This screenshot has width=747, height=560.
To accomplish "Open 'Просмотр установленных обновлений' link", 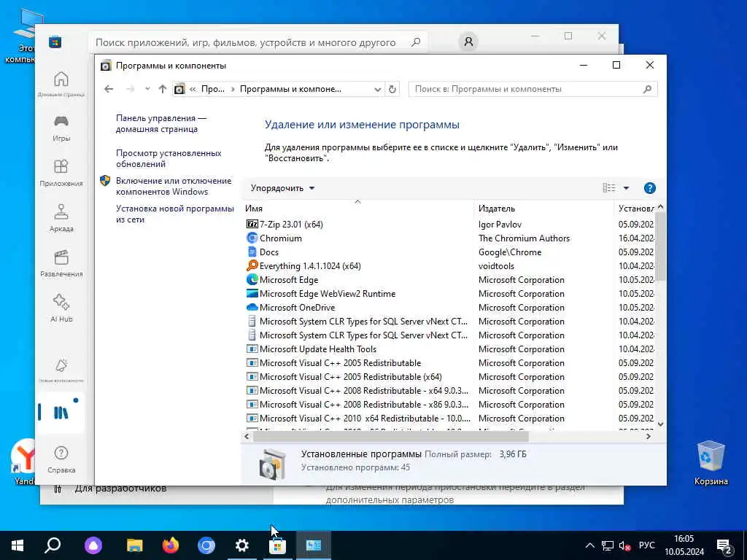I will coord(169,158).
